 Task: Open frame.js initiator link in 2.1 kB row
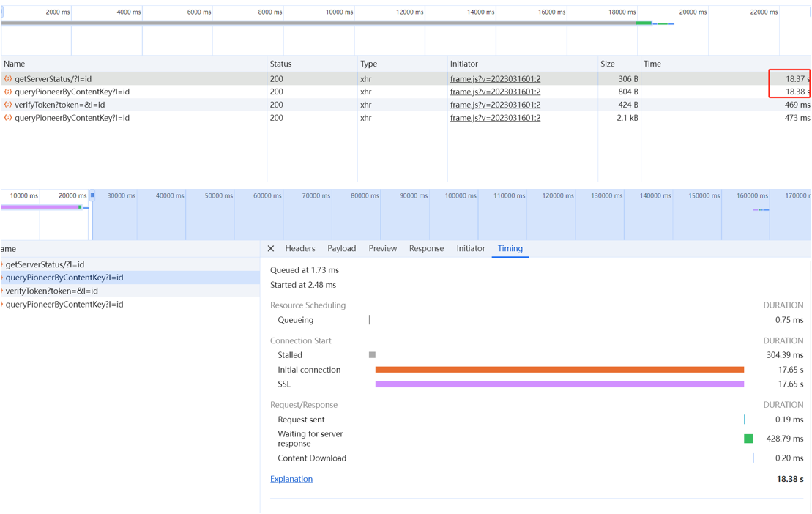495,118
